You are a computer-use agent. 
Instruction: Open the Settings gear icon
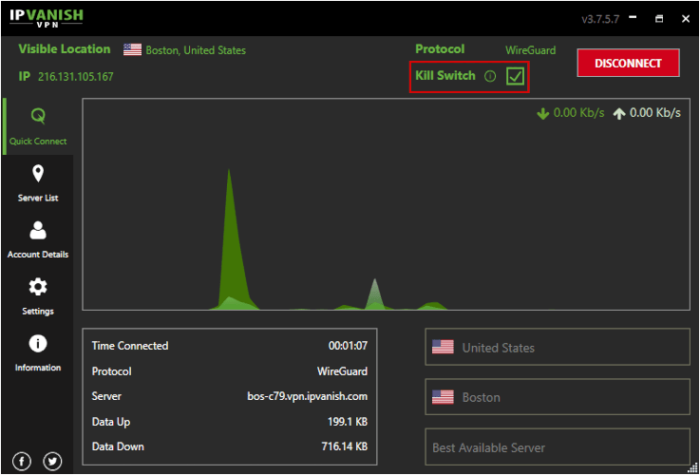point(38,287)
